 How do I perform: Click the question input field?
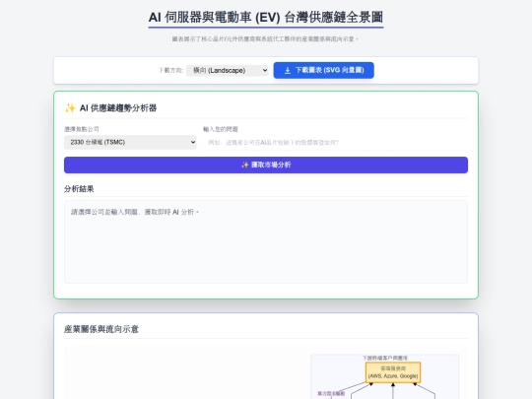[335, 142]
